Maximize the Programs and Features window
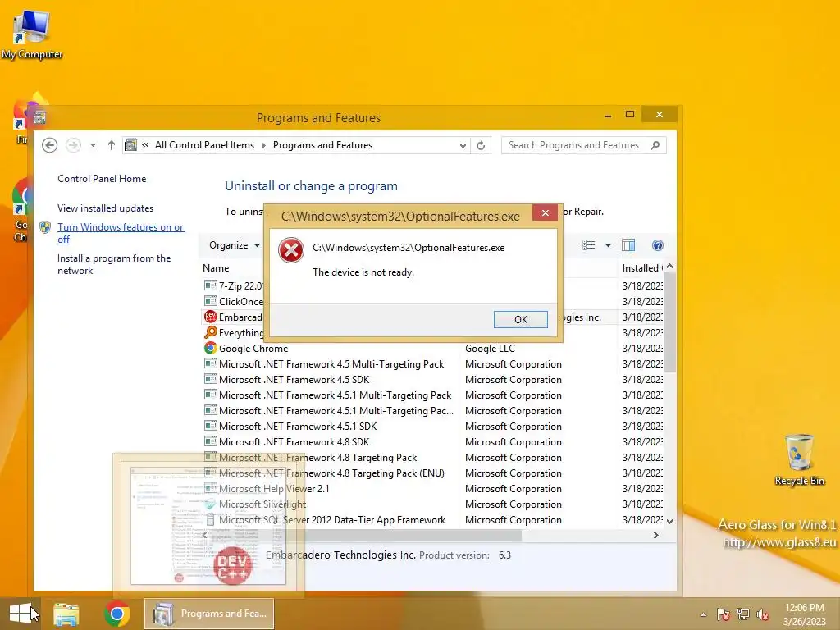The height and width of the screenshot is (630, 840). point(630,115)
